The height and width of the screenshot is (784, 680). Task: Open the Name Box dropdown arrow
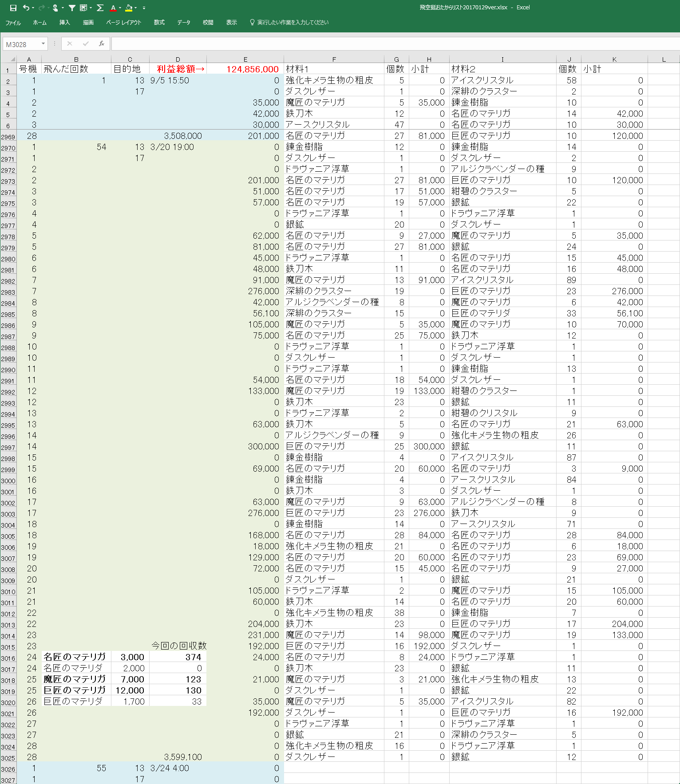coord(43,43)
